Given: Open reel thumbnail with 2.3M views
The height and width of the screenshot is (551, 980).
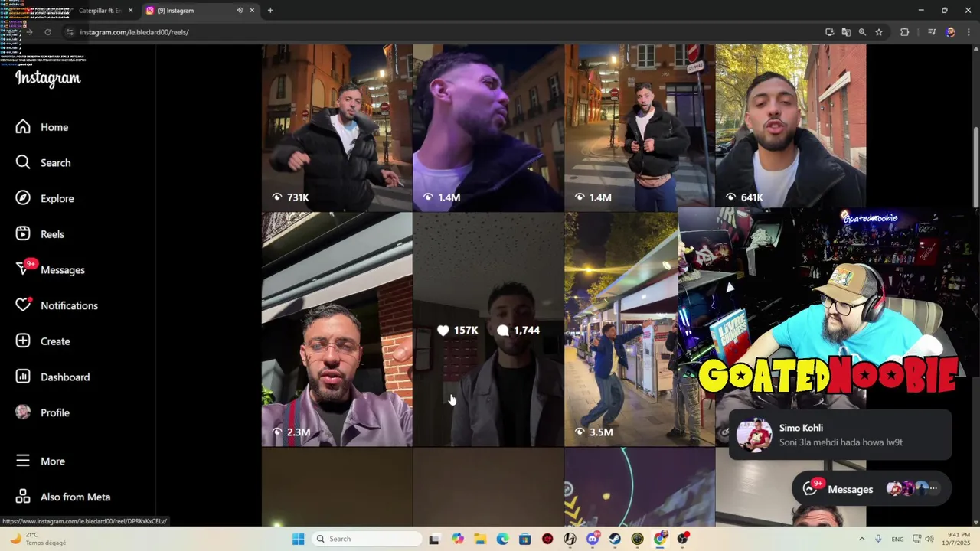Looking at the screenshot, I should [x=337, y=329].
